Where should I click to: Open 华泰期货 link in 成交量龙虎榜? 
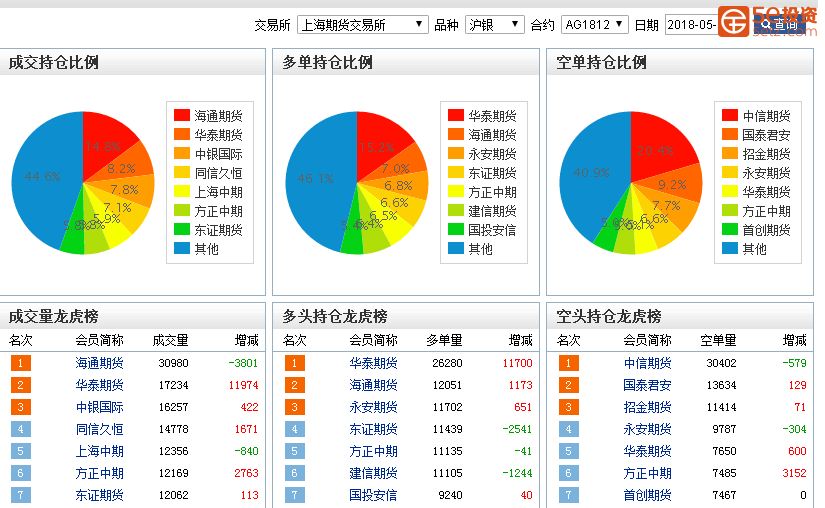coord(99,385)
